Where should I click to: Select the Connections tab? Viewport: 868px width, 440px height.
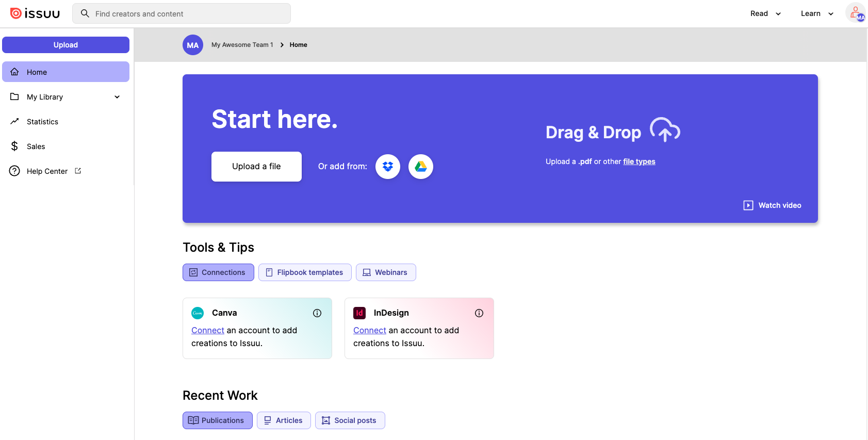(218, 272)
